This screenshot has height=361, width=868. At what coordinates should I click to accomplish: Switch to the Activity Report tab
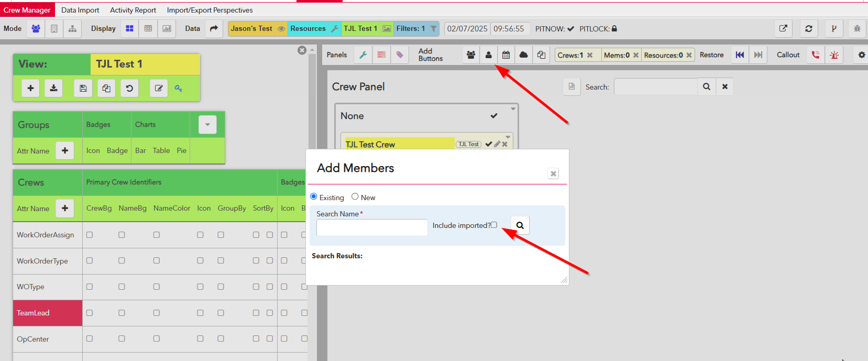pos(133,10)
